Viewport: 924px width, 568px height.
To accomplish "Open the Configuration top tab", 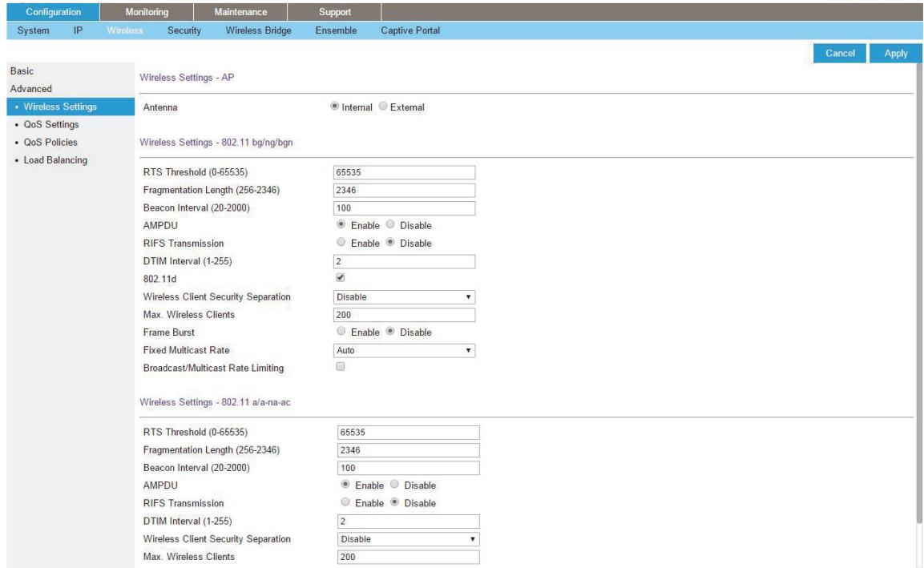I will click(53, 12).
